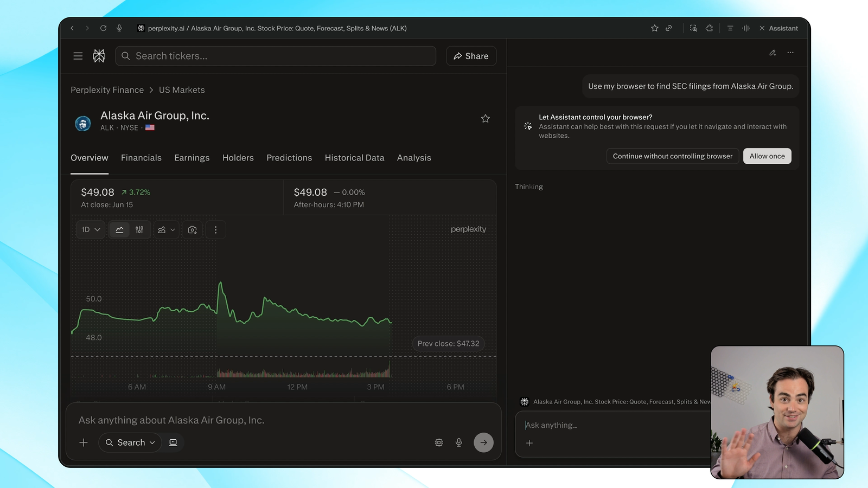Submit the finance prompt with arrow
868x488 pixels.
pos(484,442)
